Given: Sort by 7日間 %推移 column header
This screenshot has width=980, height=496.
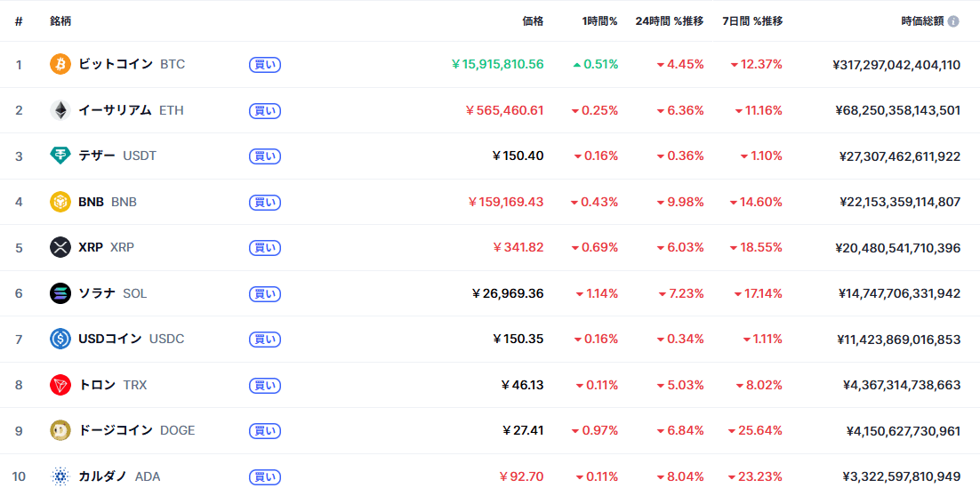Looking at the screenshot, I should (x=752, y=21).
